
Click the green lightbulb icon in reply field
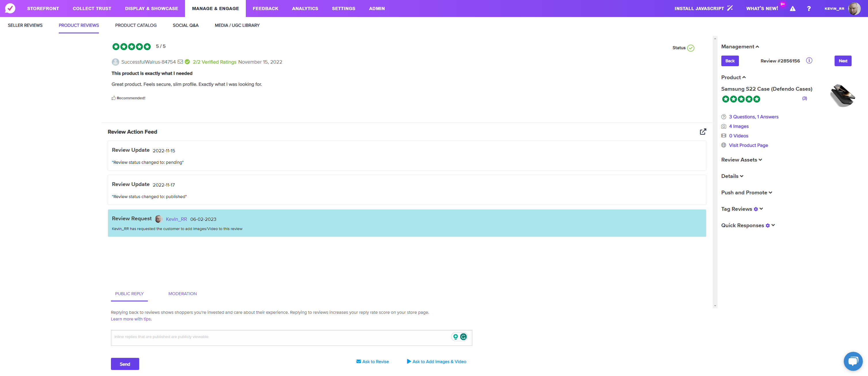click(x=456, y=337)
